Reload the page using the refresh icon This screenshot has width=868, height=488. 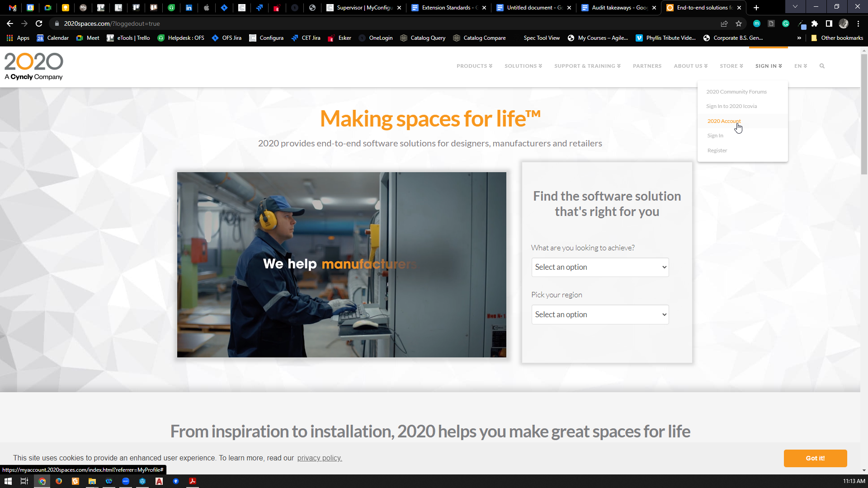click(39, 23)
